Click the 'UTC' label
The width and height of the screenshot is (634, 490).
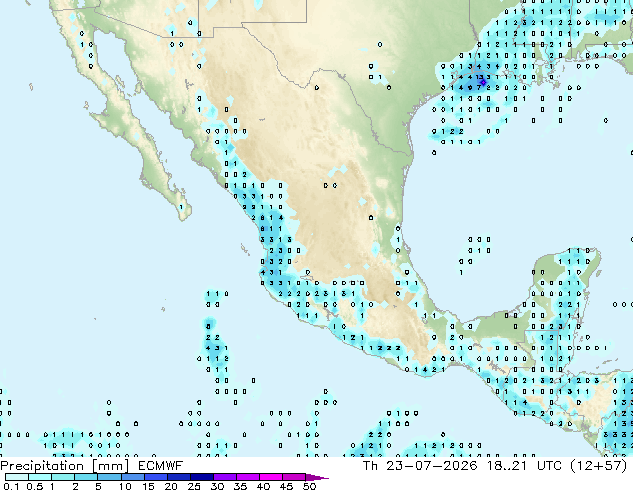tap(549, 466)
